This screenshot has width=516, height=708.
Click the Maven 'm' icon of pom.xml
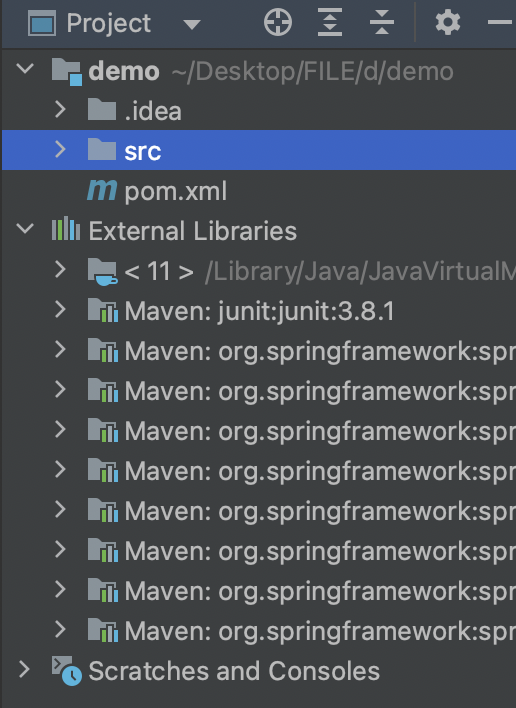tap(102, 190)
